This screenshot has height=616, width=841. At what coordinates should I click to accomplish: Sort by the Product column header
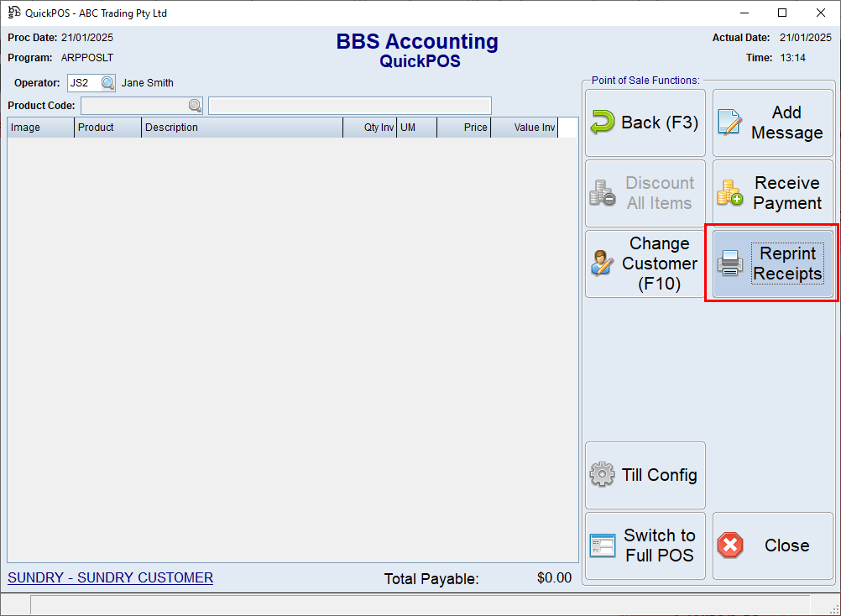pyautogui.click(x=107, y=128)
